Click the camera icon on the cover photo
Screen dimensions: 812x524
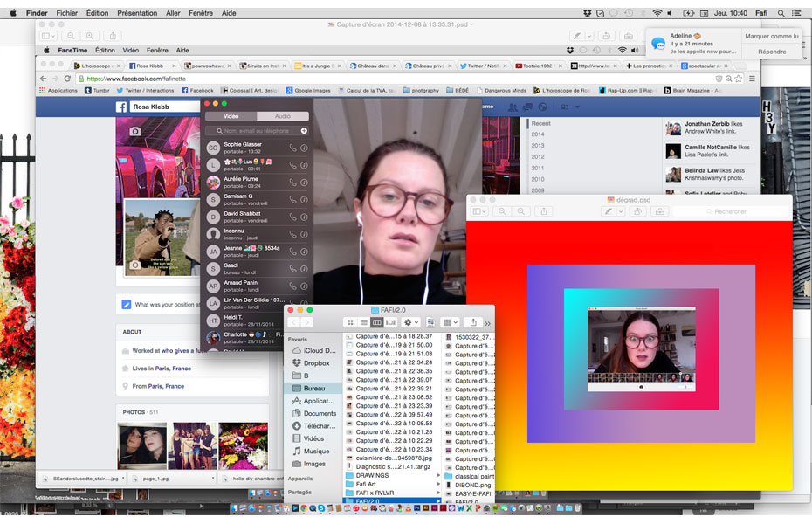pos(135,132)
